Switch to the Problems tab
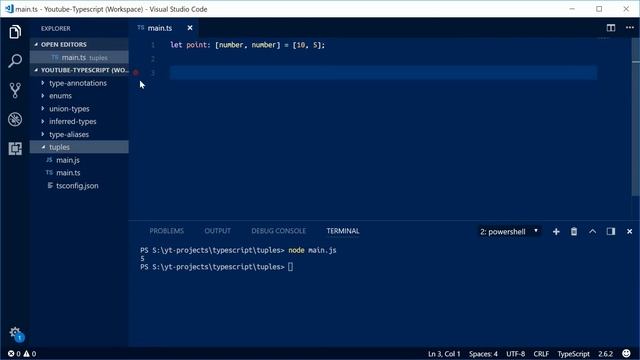 coord(167,231)
